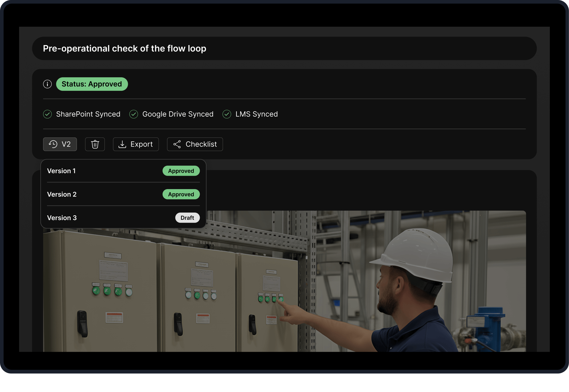Click the procedure title heading
This screenshot has height=392, width=569.
pyautogui.click(x=124, y=48)
